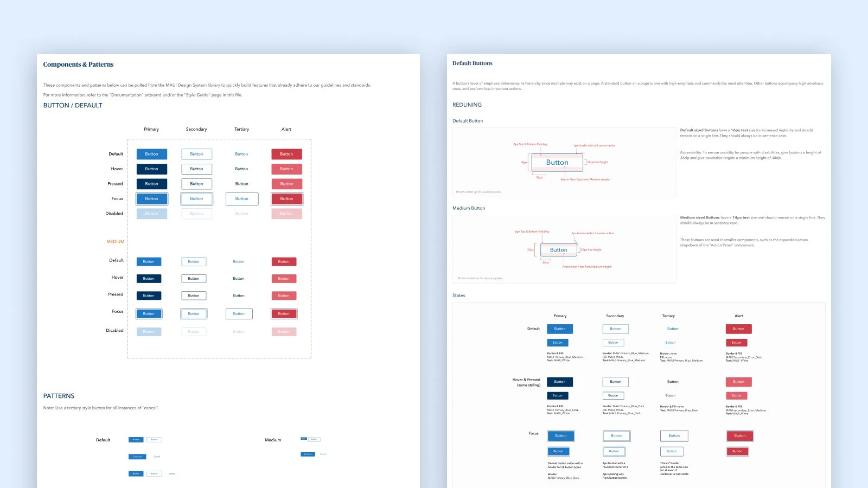Select the full-size Alert Hover button sample

point(287,169)
